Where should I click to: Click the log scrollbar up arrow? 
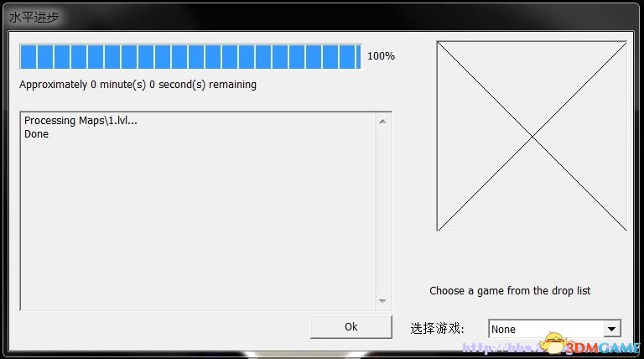[x=382, y=122]
